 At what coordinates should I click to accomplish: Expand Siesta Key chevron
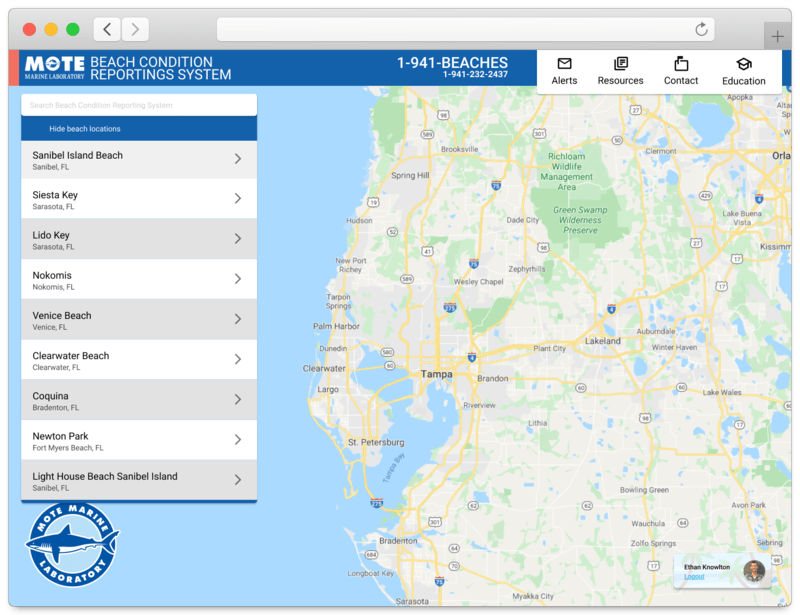pos(238,199)
